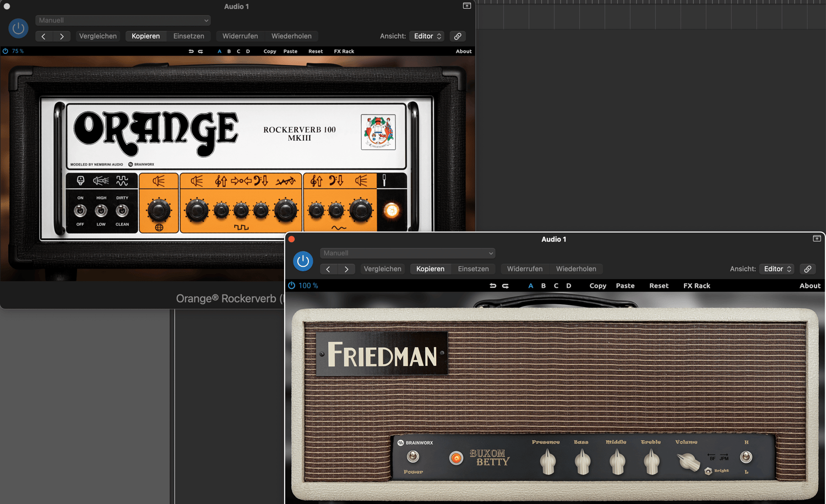Click the link icon in Orange window
This screenshot has width=826, height=504.
458,36
